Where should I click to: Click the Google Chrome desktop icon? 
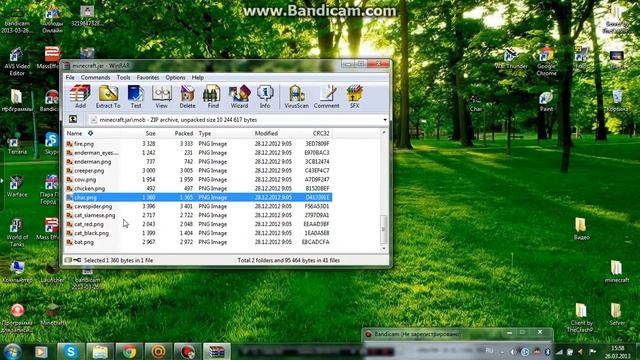click(547, 61)
